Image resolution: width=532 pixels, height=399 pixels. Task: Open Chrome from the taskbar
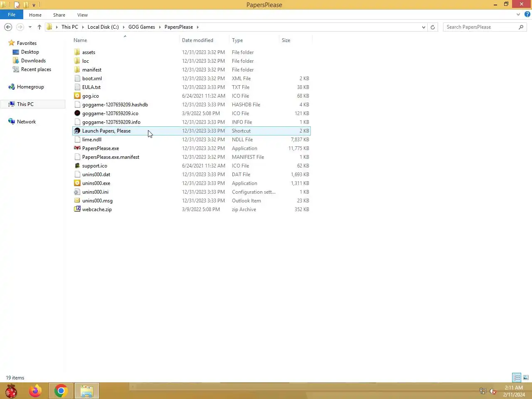(x=61, y=391)
